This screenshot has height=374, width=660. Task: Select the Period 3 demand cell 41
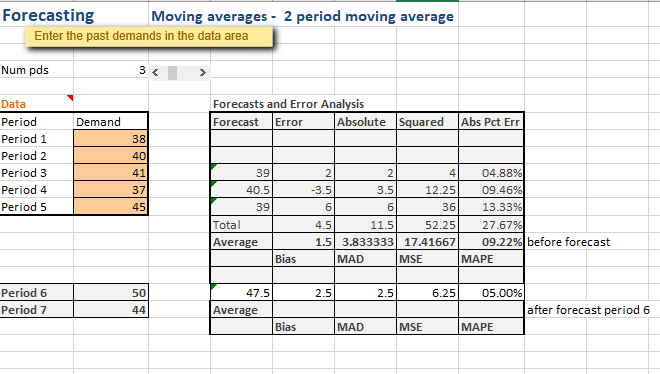111,172
